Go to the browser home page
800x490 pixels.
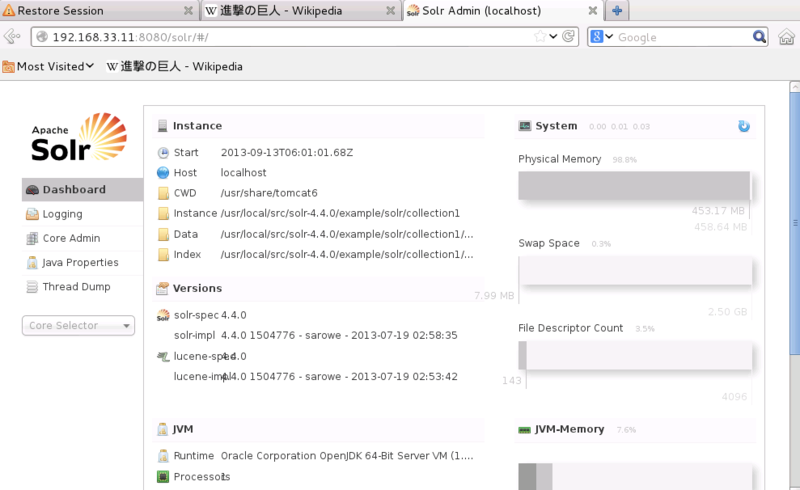coord(786,37)
